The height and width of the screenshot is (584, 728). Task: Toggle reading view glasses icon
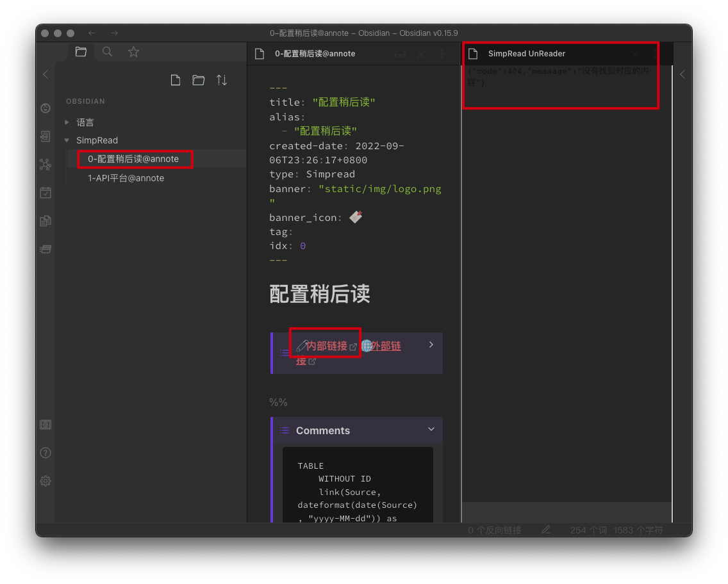click(x=401, y=54)
